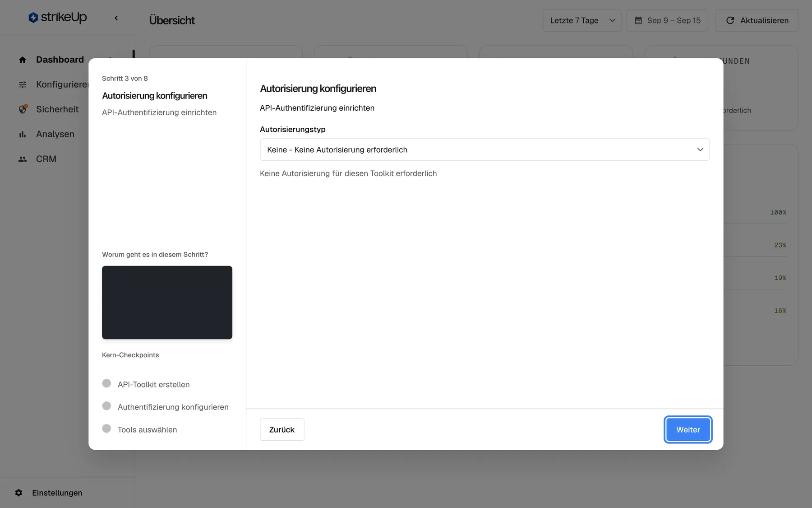
Task: Open Einstellungen in the sidebar footer
Action: click(57, 493)
